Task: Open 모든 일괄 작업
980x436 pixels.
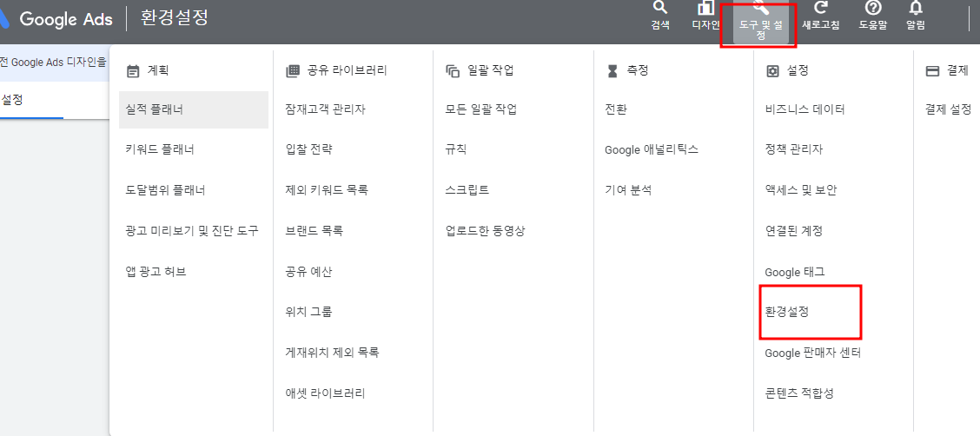Action: [481, 110]
